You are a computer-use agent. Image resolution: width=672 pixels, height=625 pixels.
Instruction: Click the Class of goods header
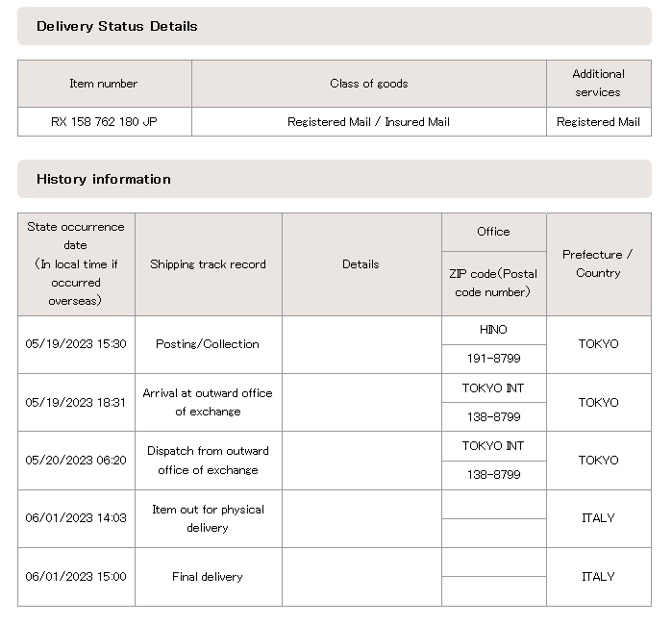(x=368, y=84)
